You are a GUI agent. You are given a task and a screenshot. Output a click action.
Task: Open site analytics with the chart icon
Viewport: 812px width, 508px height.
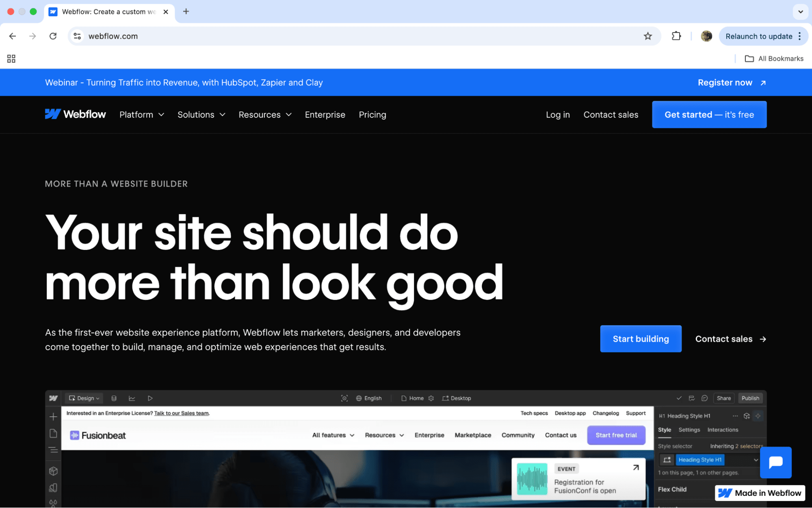[132, 398]
